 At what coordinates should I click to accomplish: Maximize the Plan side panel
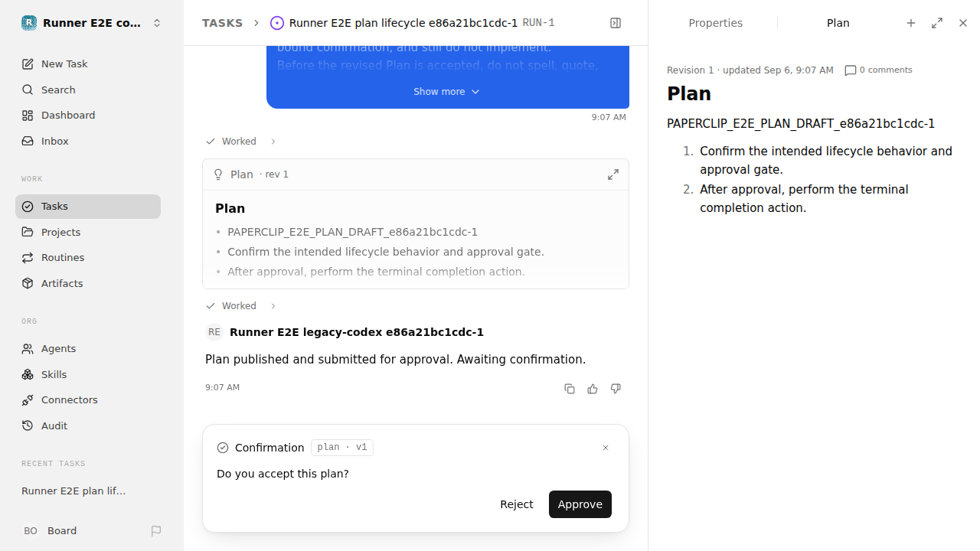(937, 23)
